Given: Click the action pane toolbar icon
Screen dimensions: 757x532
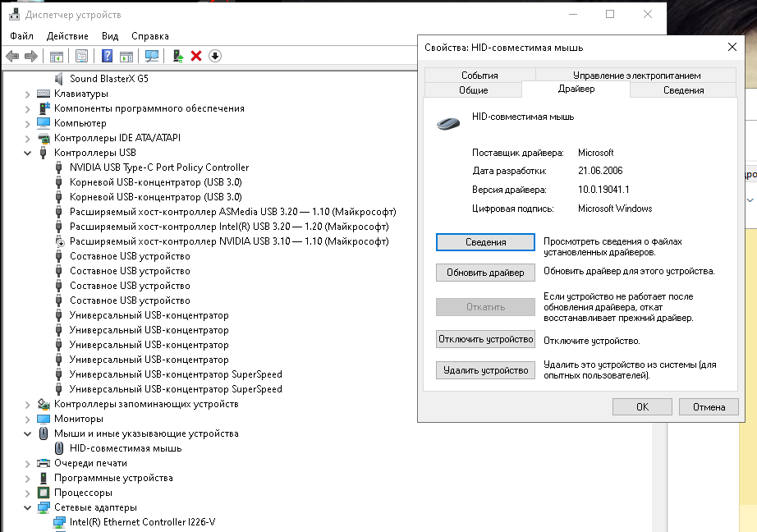Looking at the screenshot, I should click(x=126, y=56).
